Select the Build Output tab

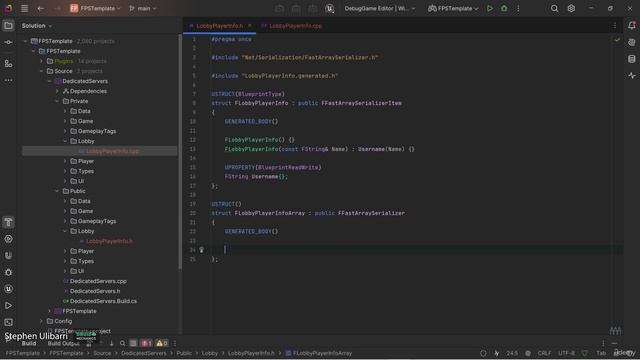pos(64,343)
